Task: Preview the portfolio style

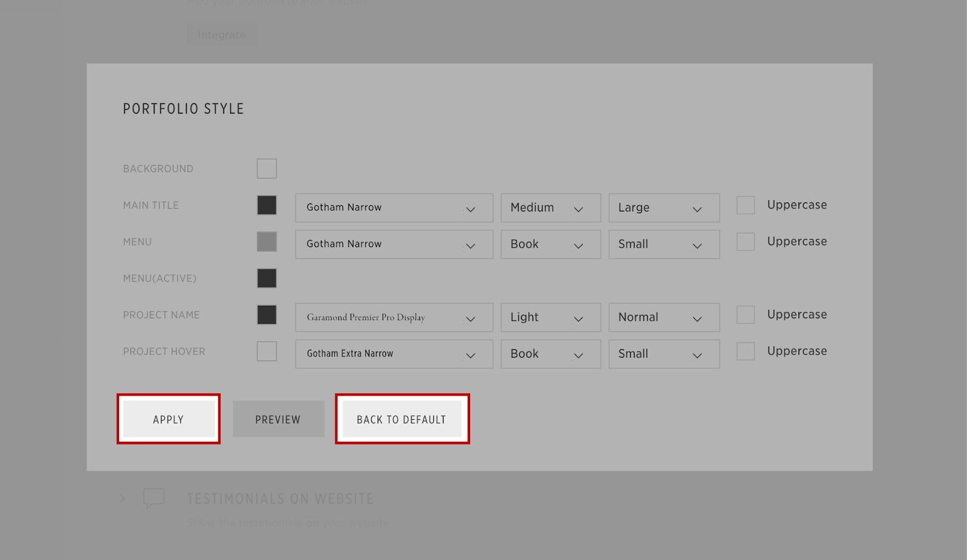Action: (278, 419)
